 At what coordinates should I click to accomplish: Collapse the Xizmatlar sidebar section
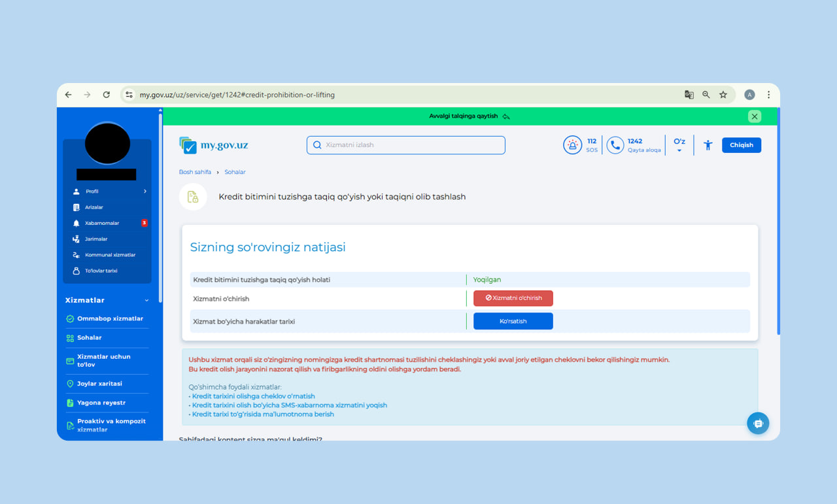pos(146,301)
